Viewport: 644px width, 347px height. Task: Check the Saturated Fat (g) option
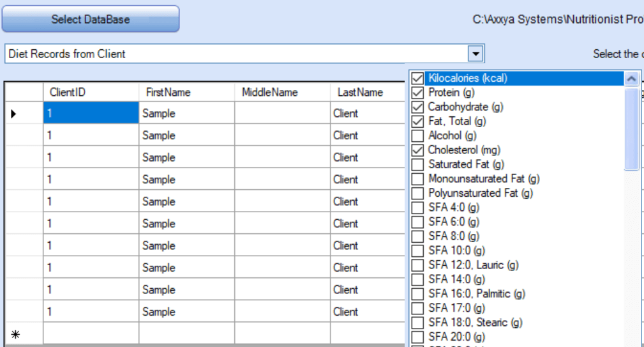418,164
